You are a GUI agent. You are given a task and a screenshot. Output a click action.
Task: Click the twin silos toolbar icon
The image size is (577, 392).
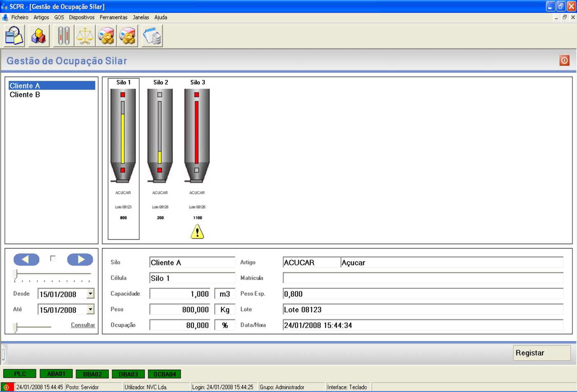click(x=63, y=36)
